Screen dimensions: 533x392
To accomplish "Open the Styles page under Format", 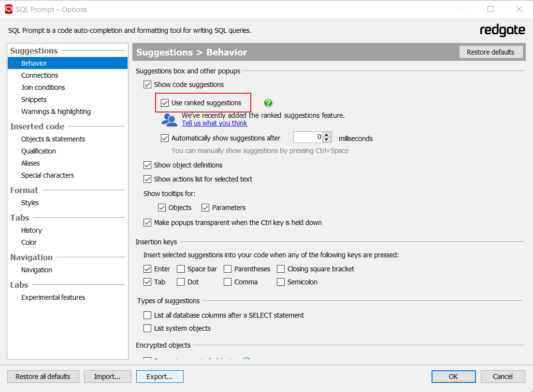I will coord(30,203).
